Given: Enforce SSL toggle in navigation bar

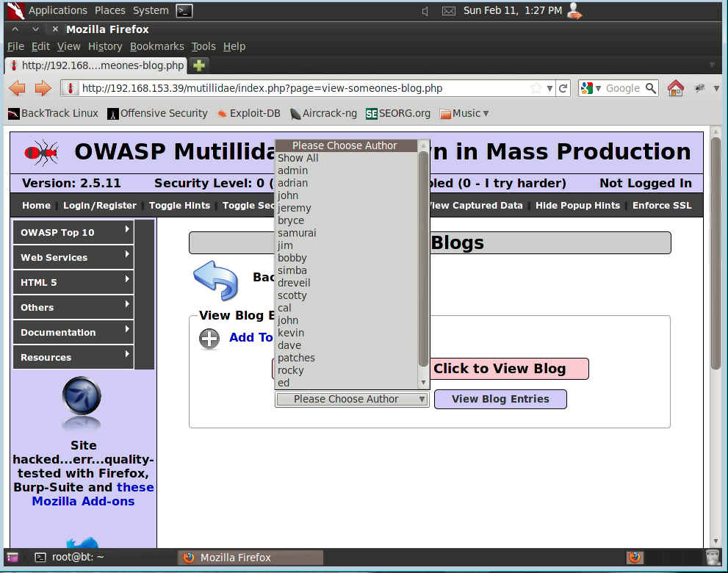Looking at the screenshot, I should click(662, 206).
